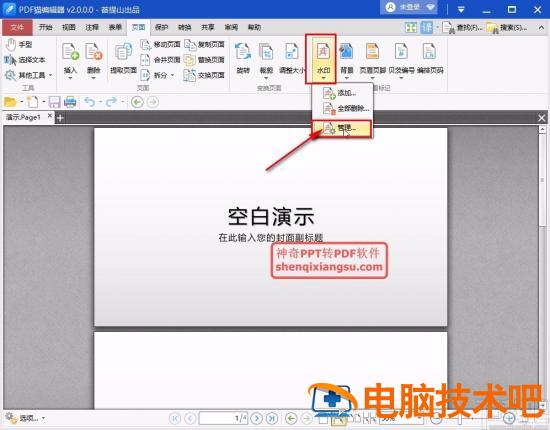
Task: Open the Find button in top right
Action: click(x=461, y=27)
